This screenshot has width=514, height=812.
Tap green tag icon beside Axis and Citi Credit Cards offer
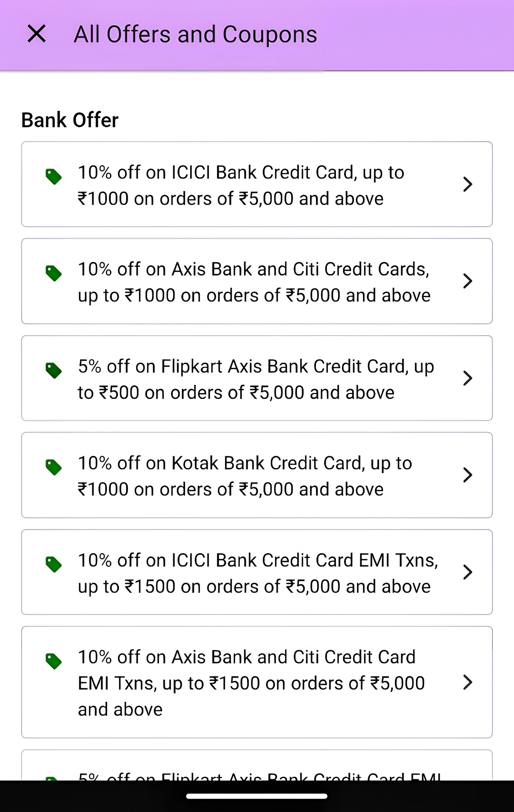(54, 273)
